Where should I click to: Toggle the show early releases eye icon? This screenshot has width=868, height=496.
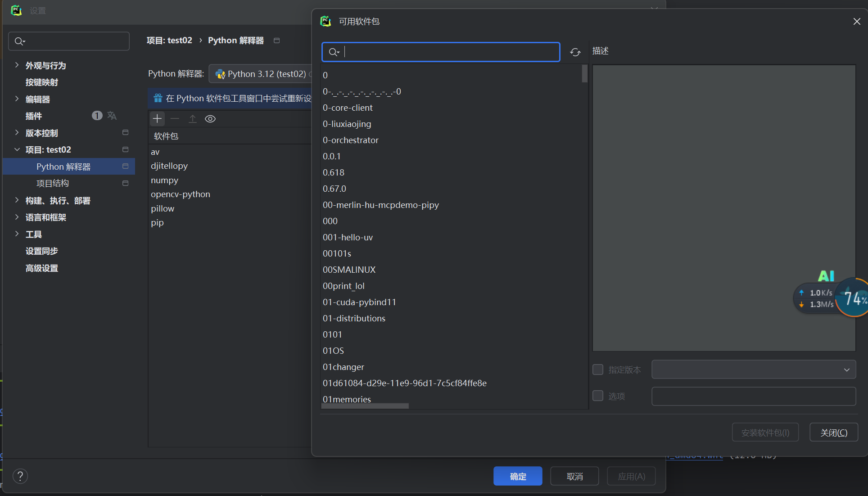coord(210,119)
